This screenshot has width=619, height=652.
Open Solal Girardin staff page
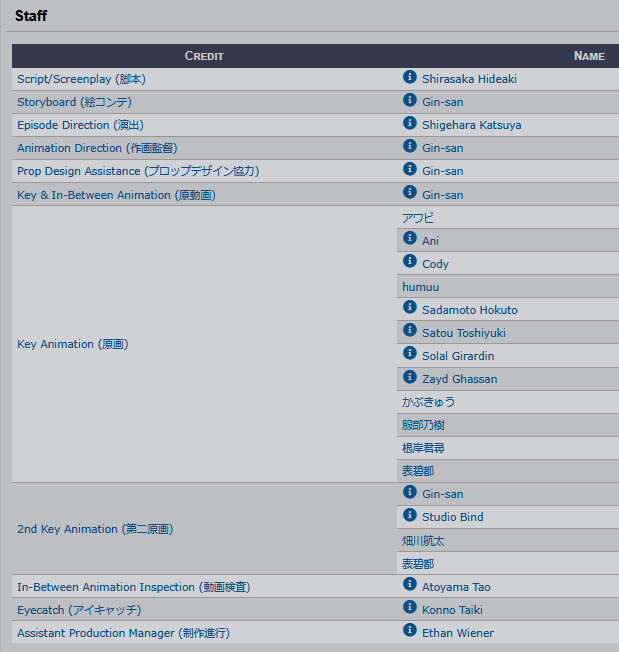click(x=458, y=356)
